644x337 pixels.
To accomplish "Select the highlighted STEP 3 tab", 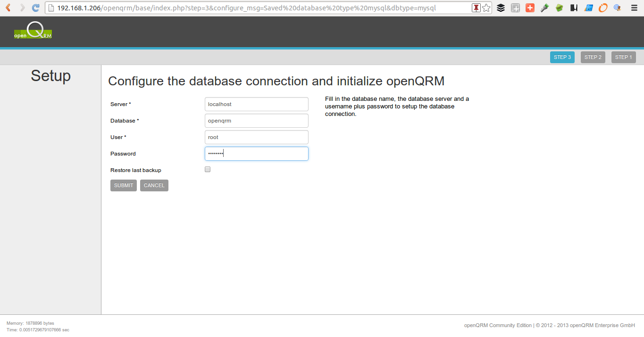I will click(x=562, y=57).
